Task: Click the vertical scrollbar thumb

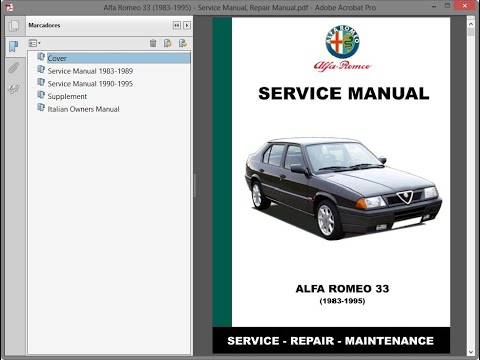Action: (x=471, y=32)
